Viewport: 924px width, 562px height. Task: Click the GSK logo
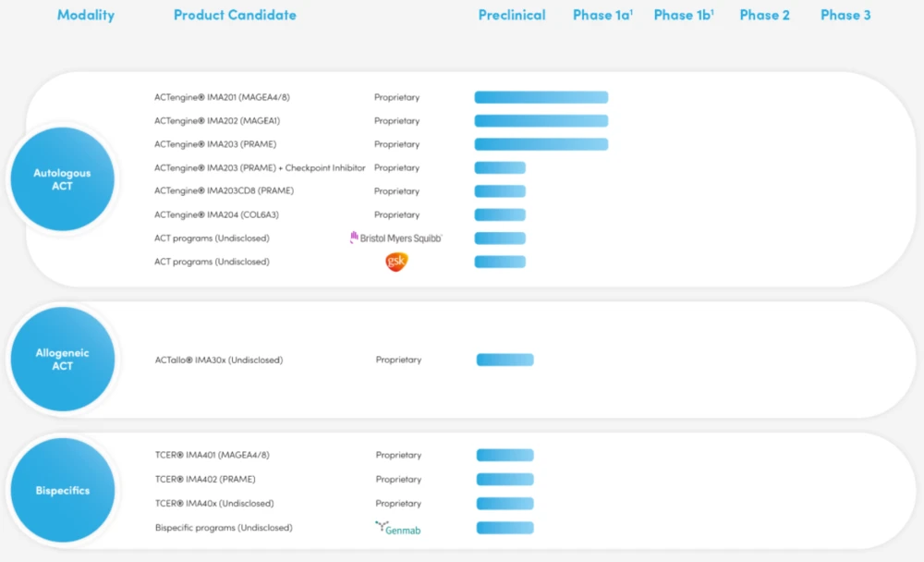(x=396, y=262)
